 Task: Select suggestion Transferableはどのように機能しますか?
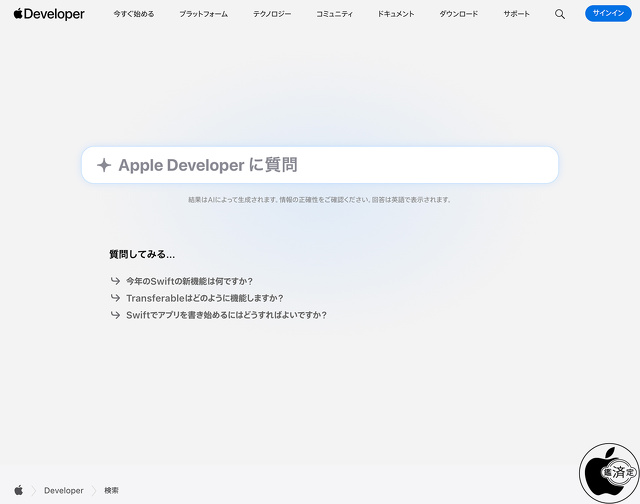pos(204,298)
